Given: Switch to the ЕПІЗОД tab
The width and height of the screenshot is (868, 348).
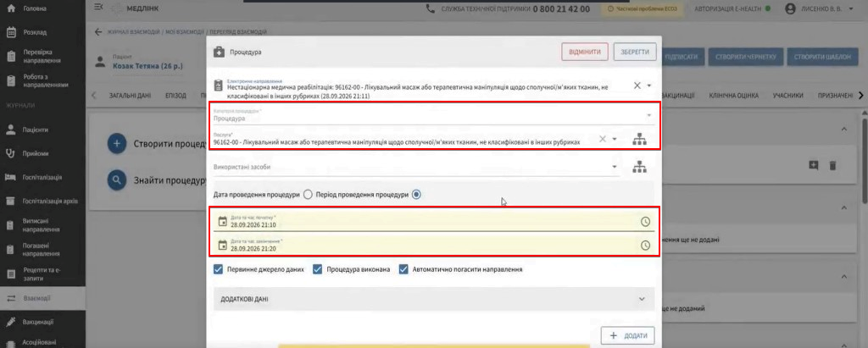Looking at the screenshot, I should [175, 96].
